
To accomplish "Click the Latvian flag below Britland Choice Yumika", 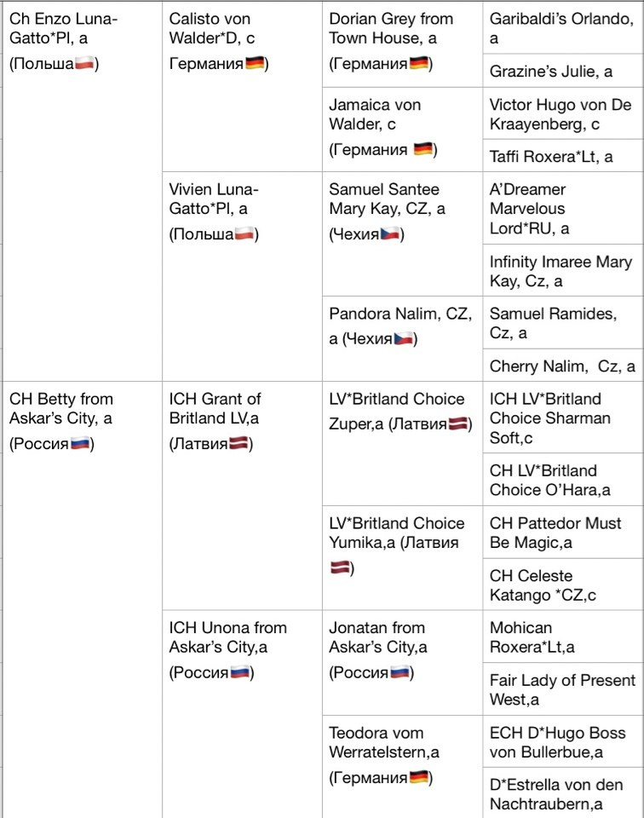I will (340, 567).
